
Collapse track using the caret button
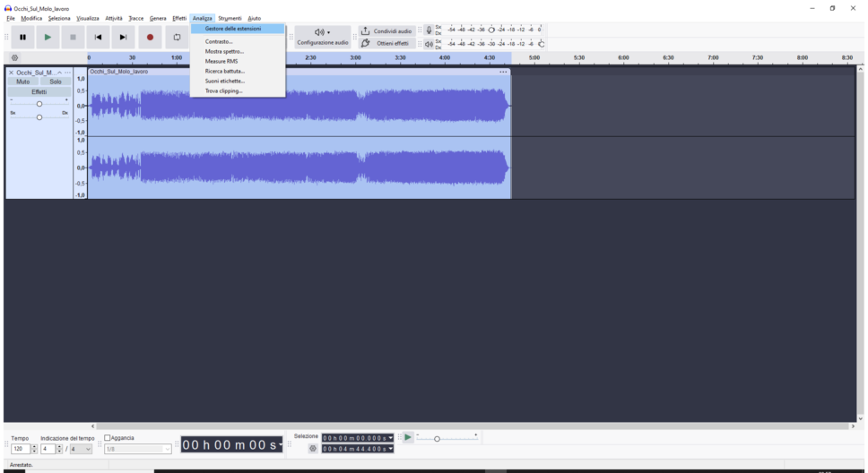pos(60,73)
